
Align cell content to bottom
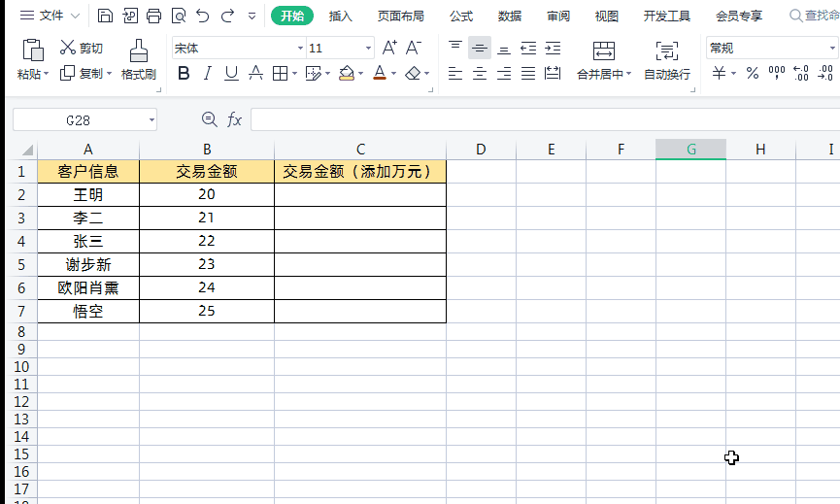click(x=504, y=49)
